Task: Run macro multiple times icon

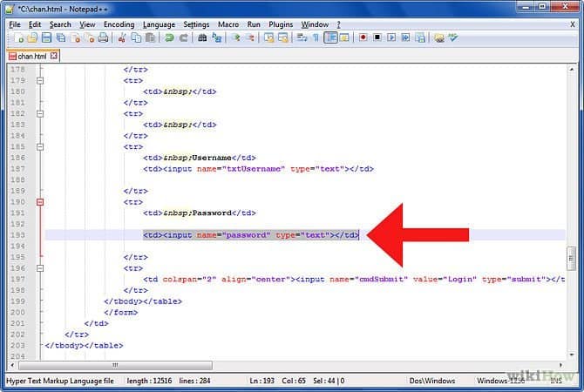Action: tap(405, 37)
